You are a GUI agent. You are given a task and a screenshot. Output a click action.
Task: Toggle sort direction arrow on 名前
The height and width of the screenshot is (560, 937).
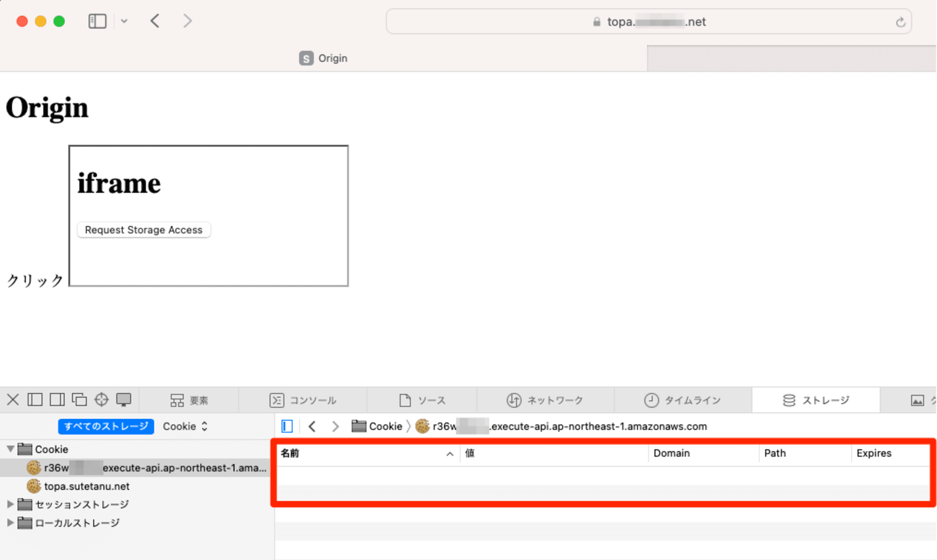pos(450,454)
